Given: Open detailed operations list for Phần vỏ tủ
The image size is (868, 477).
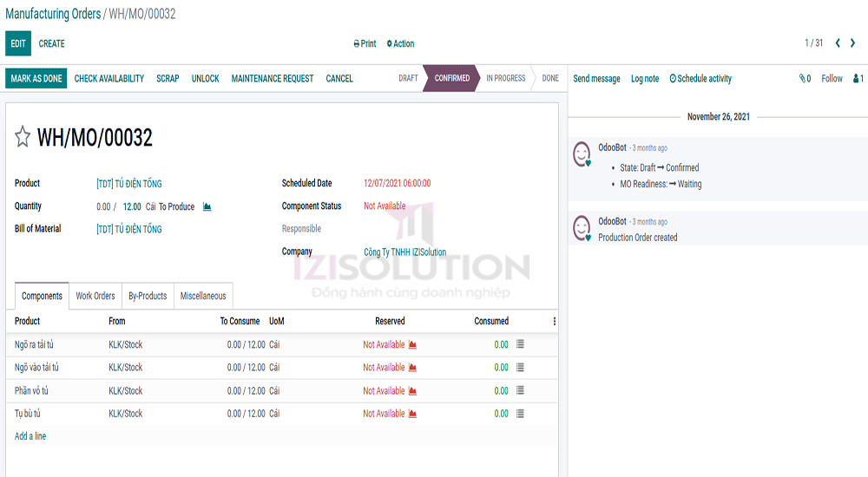Looking at the screenshot, I should point(520,390).
